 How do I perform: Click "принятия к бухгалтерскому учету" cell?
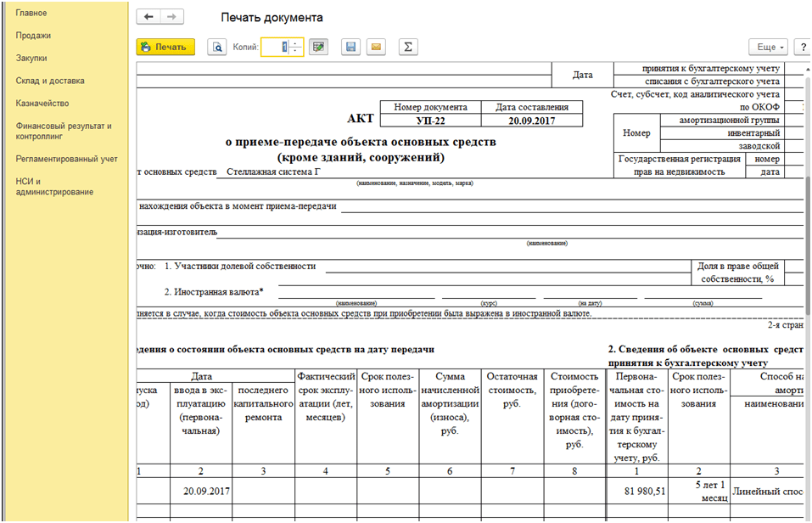point(699,69)
